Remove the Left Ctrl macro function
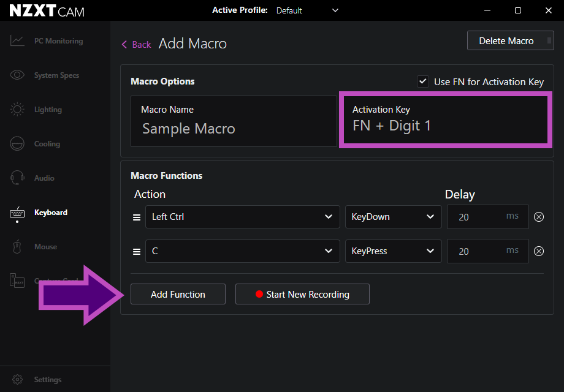This screenshot has width=564, height=392. (x=538, y=216)
